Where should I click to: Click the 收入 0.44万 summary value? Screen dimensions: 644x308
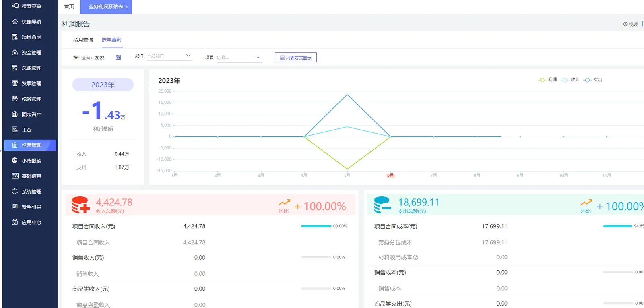122,154
